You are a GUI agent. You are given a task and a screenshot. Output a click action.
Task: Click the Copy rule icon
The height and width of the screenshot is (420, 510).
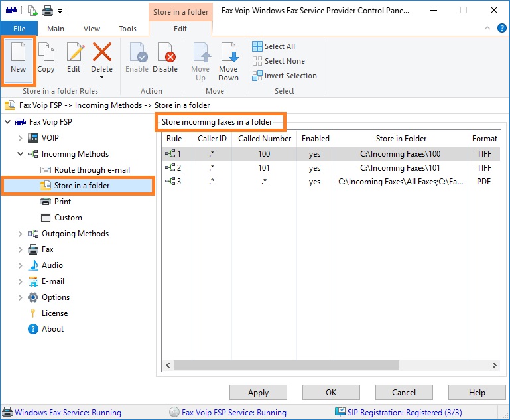46,52
